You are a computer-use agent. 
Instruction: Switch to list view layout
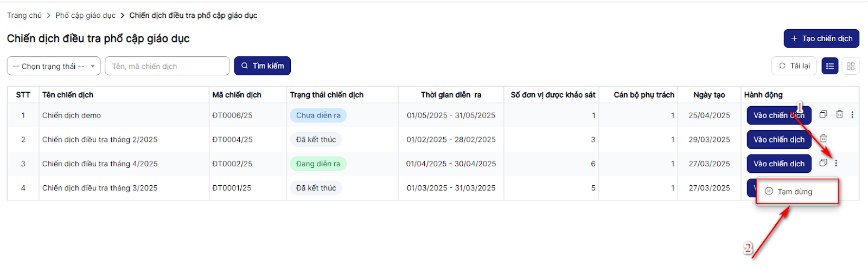point(829,66)
